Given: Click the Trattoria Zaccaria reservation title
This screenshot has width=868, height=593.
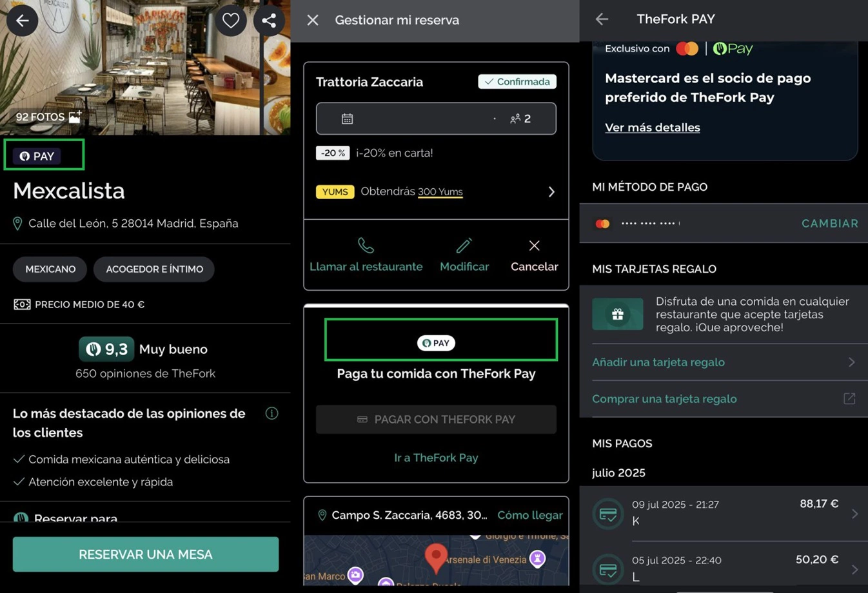Looking at the screenshot, I should (x=370, y=82).
